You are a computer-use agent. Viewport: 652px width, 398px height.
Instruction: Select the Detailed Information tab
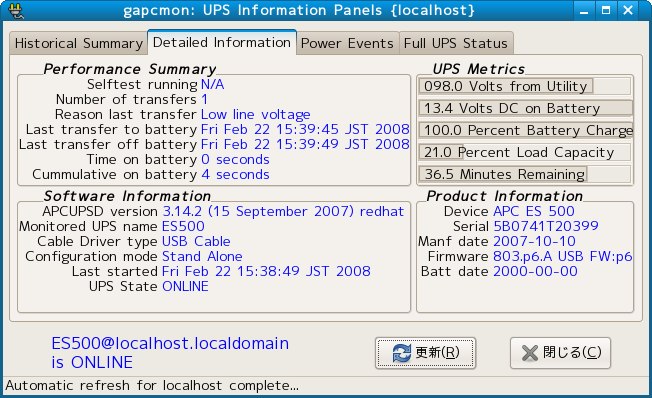coord(222,42)
